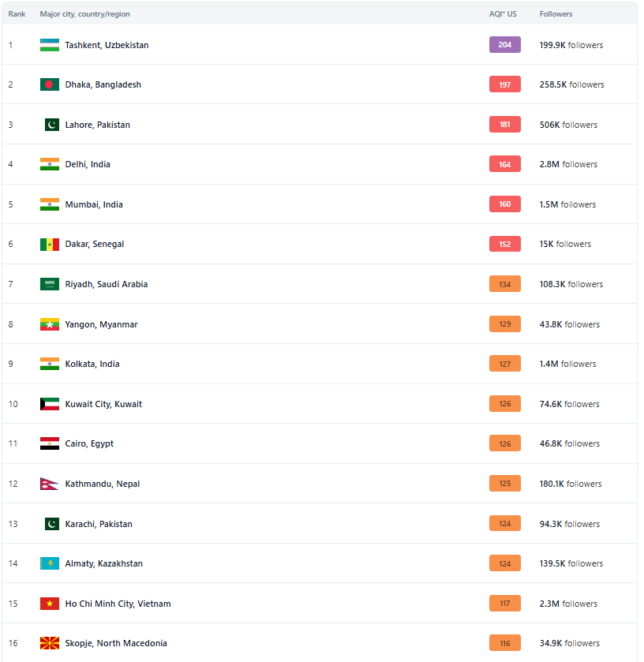Click the Vietnam flag icon

click(x=50, y=604)
